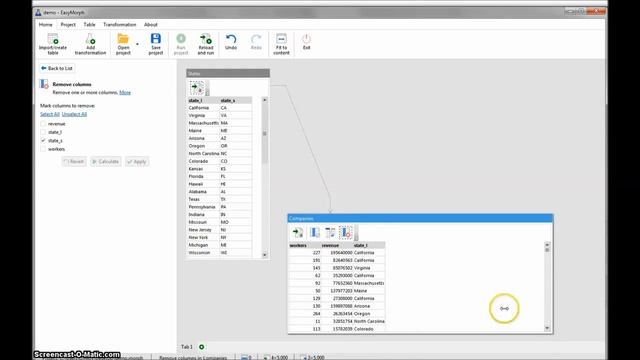Viewport: 640px width, 360px height.
Task: Click Oregon cell in Companies table
Action: click(x=369, y=314)
